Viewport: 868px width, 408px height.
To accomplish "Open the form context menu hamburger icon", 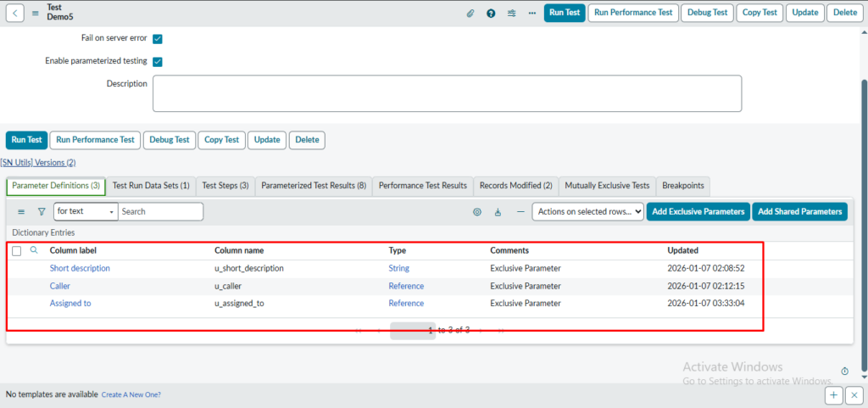I will pyautogui.click(x=36, y=13).
